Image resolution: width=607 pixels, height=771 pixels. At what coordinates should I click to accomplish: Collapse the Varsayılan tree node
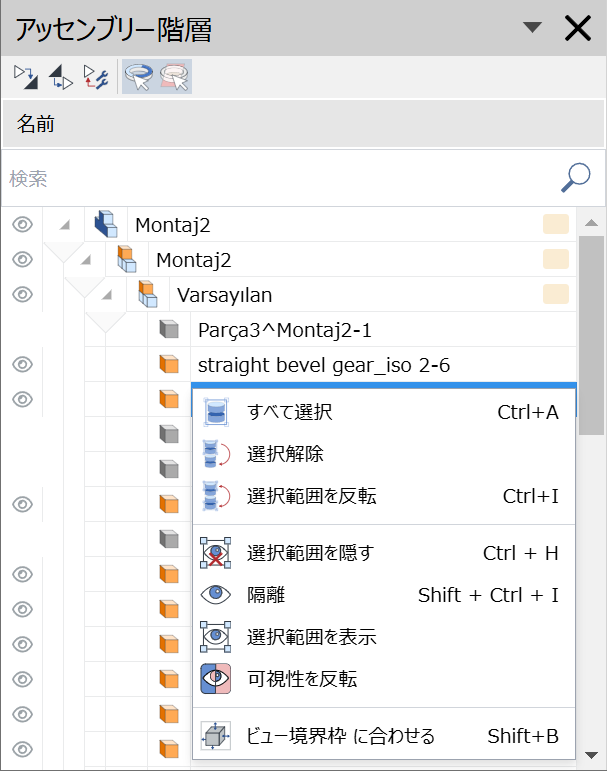point(106,295)
